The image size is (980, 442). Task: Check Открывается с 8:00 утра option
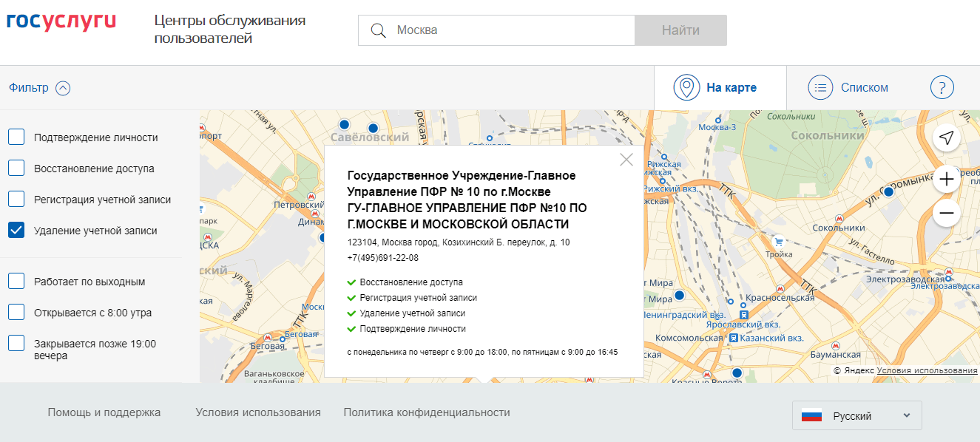[x=16, y=313]
